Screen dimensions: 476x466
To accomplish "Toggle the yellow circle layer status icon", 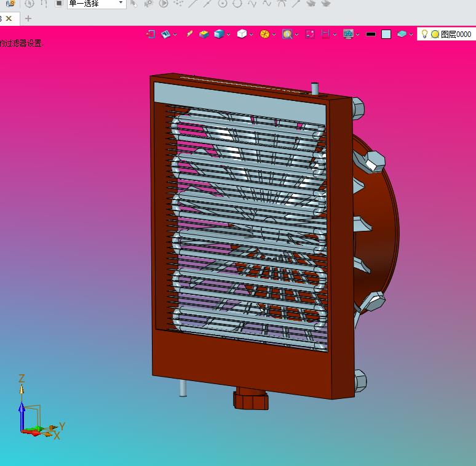I will click(435, 34).
